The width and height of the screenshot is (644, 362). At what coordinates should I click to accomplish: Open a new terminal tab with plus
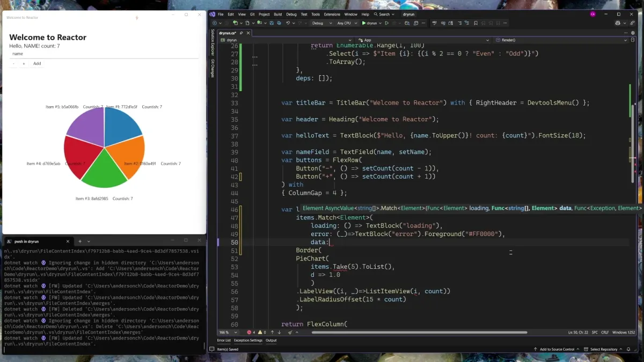(80, 241)
